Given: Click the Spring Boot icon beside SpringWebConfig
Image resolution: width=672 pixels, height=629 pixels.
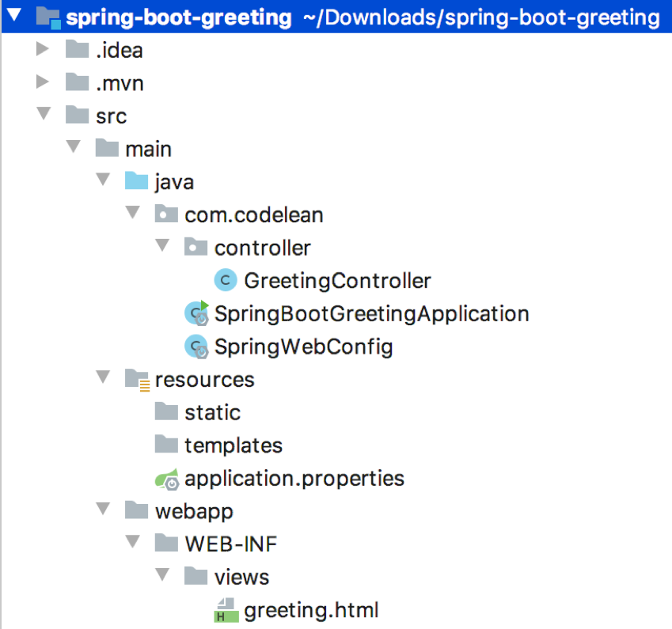Looking at the screenshot, I should (196, 347).
